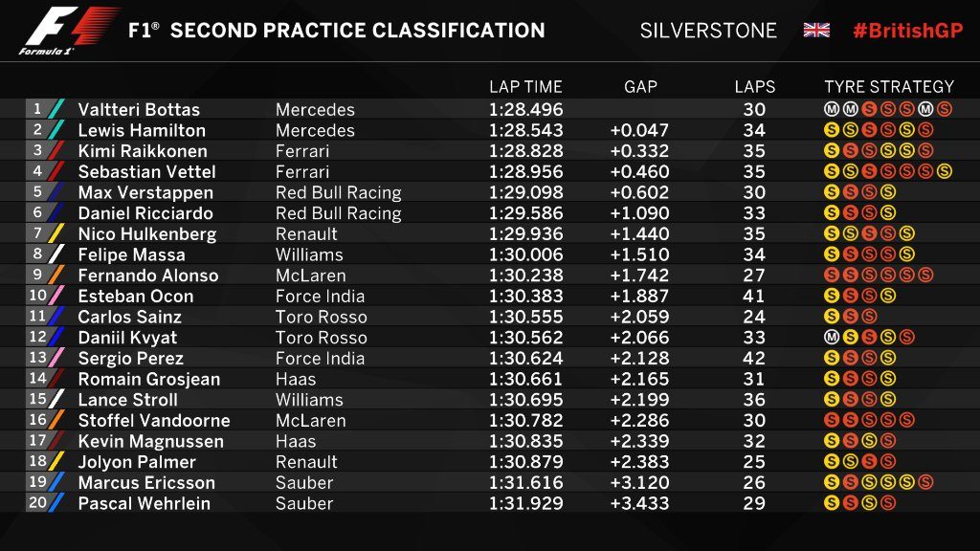980x551 pixels.
Task: Click the British Union Jack flag icon
Action: pos(816,30)
